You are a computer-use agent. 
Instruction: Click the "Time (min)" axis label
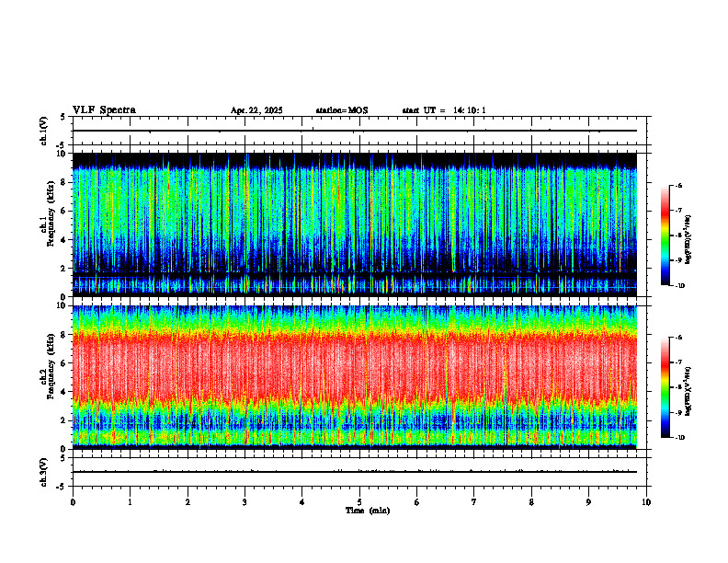(x=368, y=511)
